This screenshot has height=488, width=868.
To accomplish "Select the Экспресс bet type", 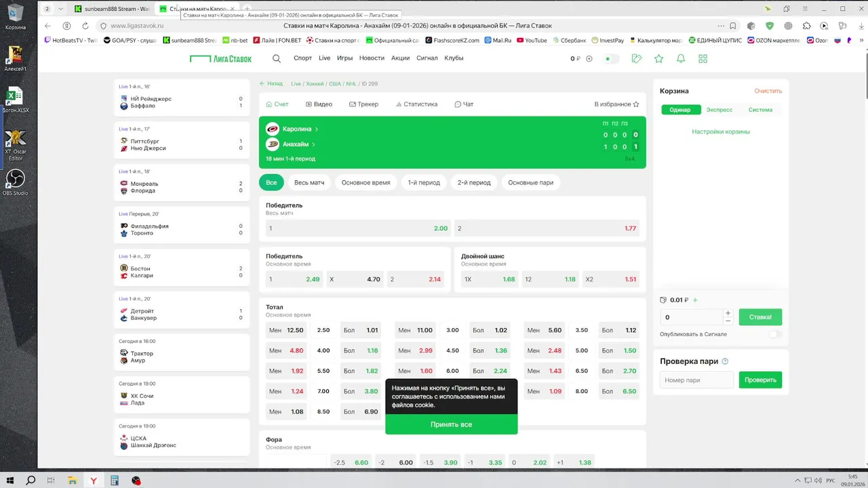I will coord(719,110).
